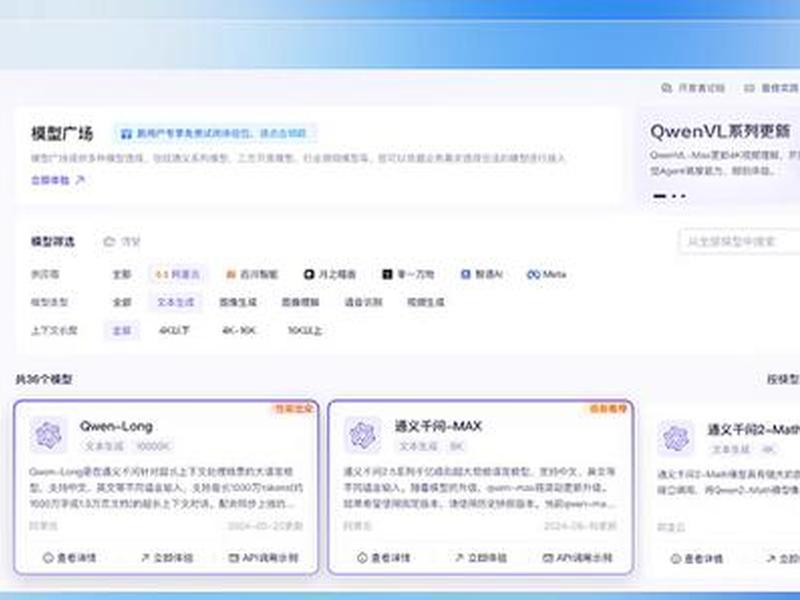Click the 通义千问-MAX model logo icon
This screenshot has width=800, height=600.
(363, 435)
